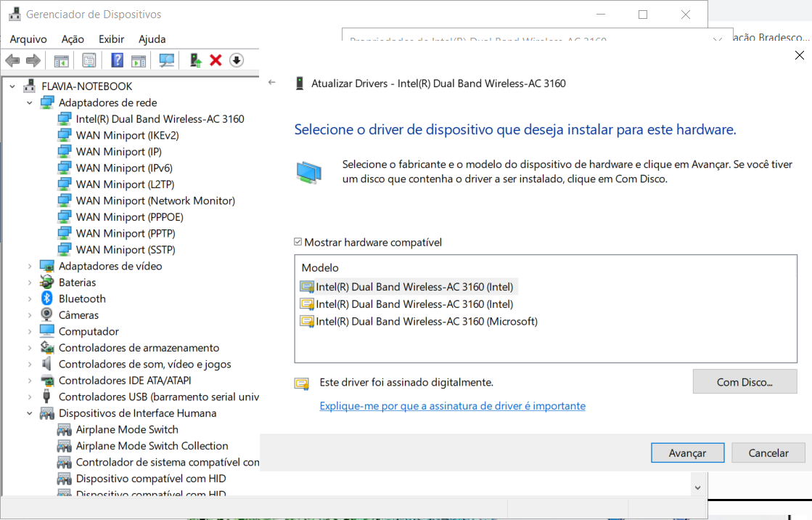Screen dimensions: 812x520
Task: Expand the Computador branch
Action: [30, 331]
